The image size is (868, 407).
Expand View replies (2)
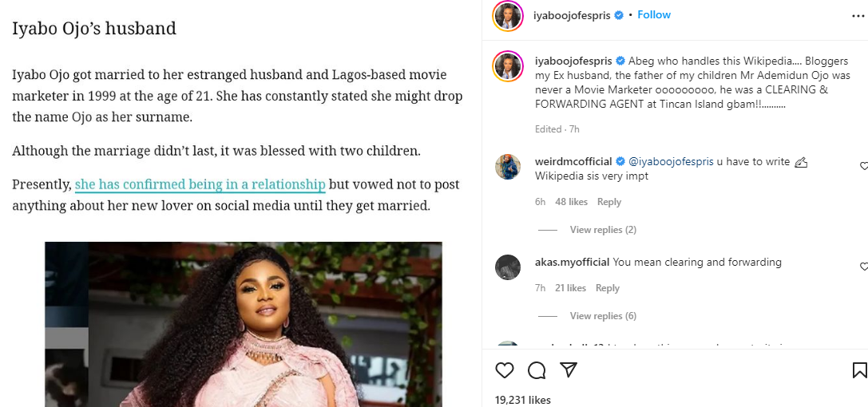tap(603, 230)
